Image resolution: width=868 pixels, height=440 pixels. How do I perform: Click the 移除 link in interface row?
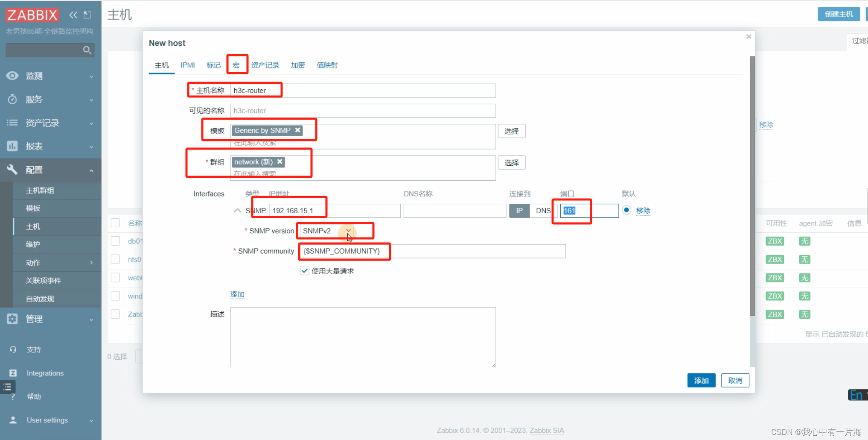coord(643,211)
